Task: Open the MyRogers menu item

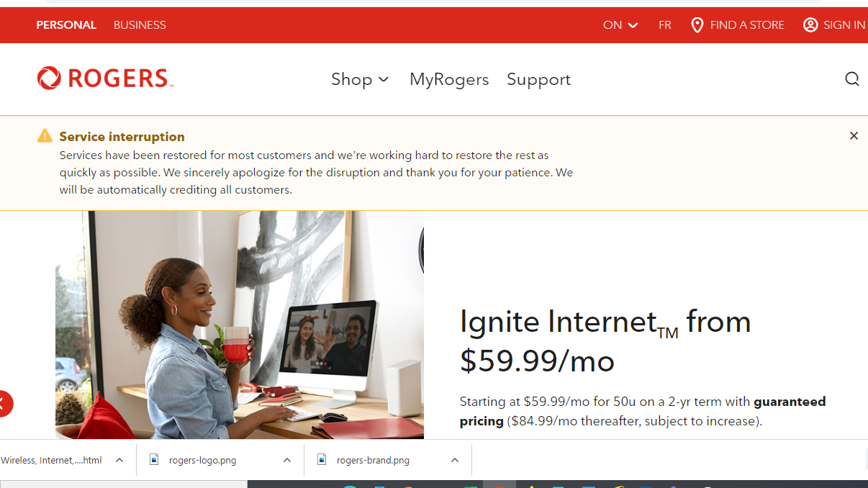Action: click(449, 79)
